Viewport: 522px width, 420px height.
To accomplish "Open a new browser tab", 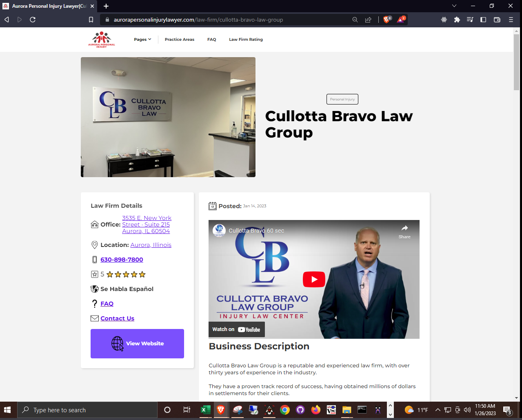I will pos(106,6).
